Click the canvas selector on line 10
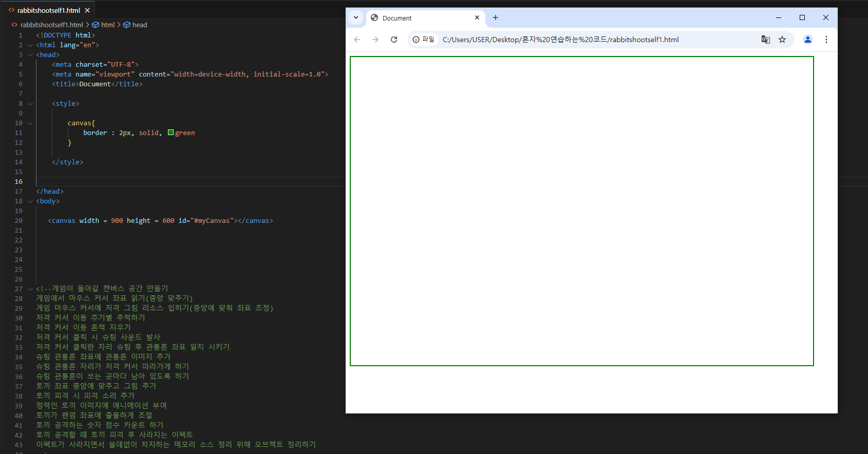868x454 pixels. click(x=80, y=123)
